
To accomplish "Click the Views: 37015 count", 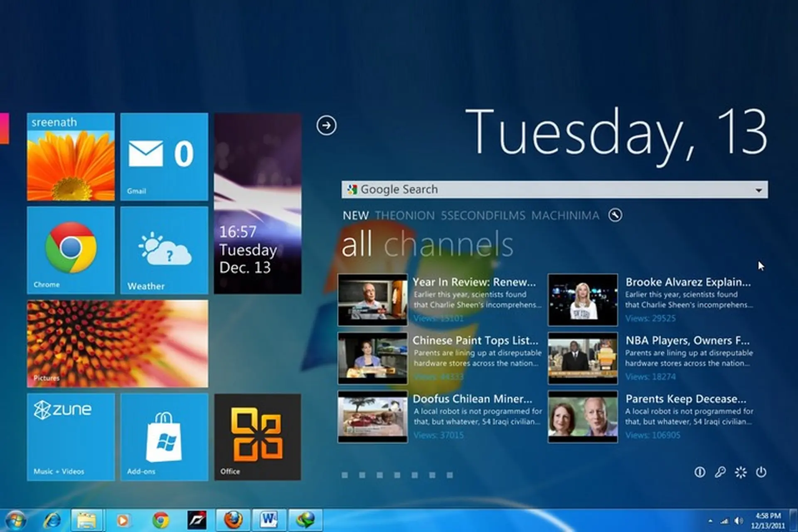I will pyautogui.click(x=438, y=435).
